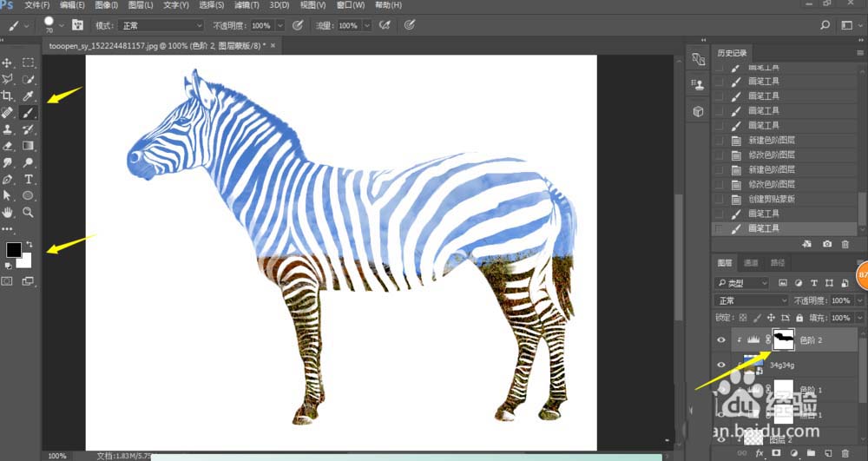Select the Hand tool
This screenshot has width=868, height=461.
tap(8, 212)
